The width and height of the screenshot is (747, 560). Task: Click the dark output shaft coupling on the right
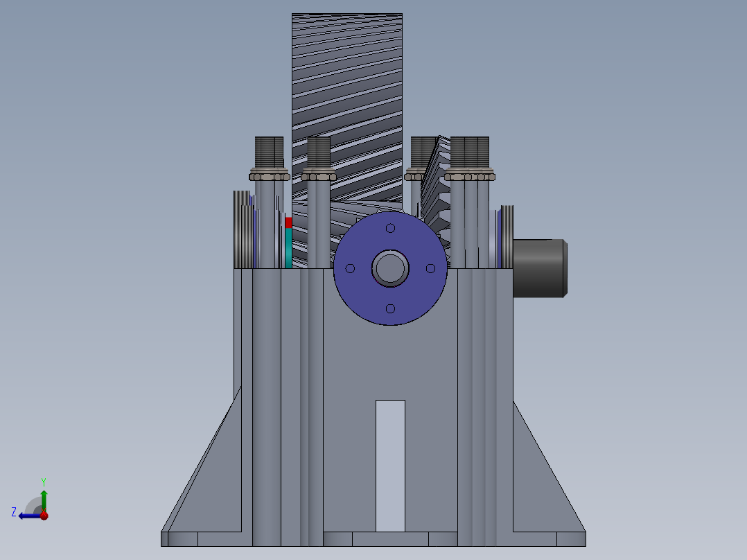click(538, 268)
